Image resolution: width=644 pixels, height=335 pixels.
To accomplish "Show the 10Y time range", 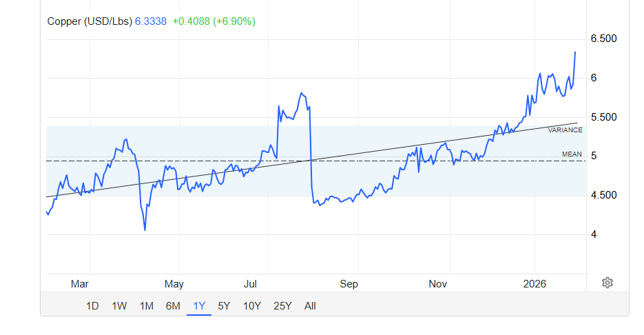I will tap(252, 306).
